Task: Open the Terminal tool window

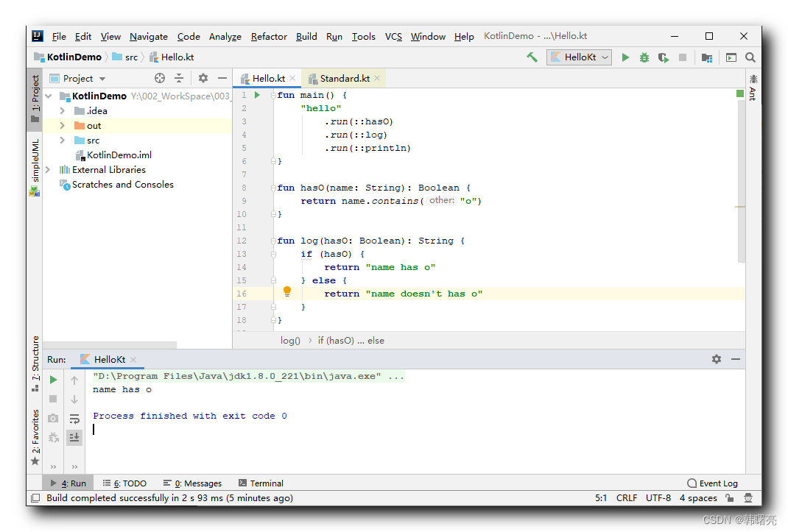Action: [x=261, y=483]
